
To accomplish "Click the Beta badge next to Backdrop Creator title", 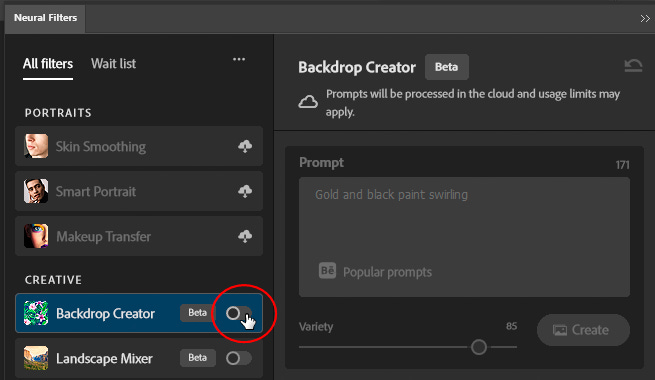I will point(447,67).
